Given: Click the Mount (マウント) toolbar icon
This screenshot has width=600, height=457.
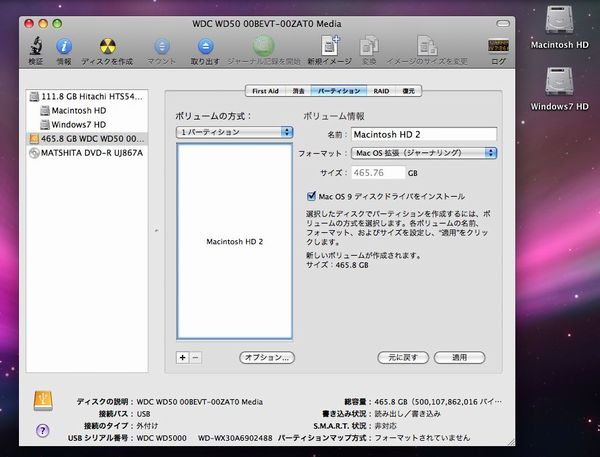Looking at the screenshot, I should pos(162,46).
